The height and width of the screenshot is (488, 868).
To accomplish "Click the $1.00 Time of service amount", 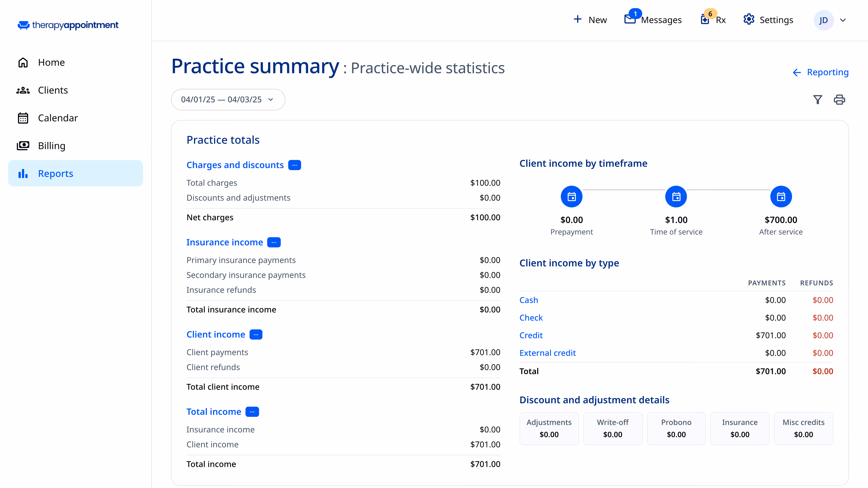I will pos(676,220).
